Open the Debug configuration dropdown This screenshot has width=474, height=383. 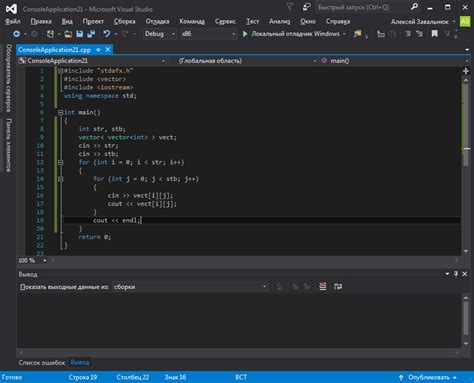(x=160, y=34)
